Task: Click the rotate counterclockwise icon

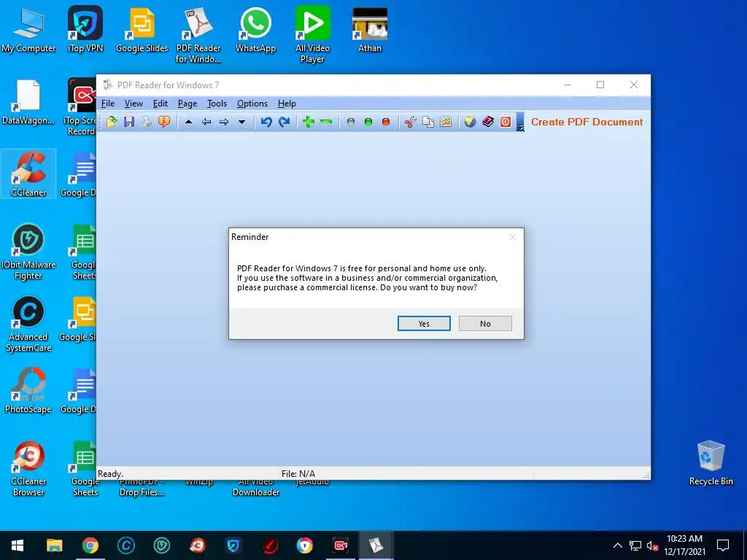Action: pyautogui.click(x=266, y=122)
